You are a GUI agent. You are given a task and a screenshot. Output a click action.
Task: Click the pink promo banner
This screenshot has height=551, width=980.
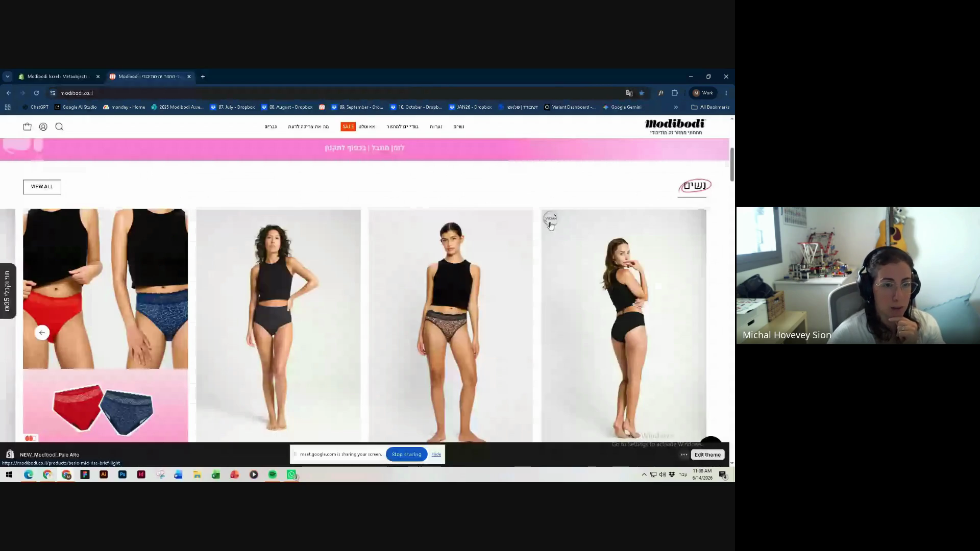[x=364, y=149]
